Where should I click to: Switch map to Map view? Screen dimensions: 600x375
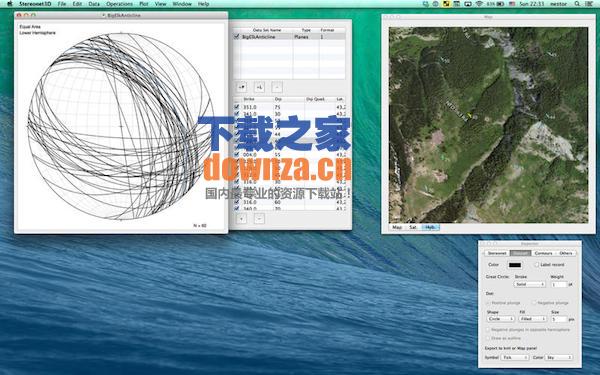pos(397,227)
